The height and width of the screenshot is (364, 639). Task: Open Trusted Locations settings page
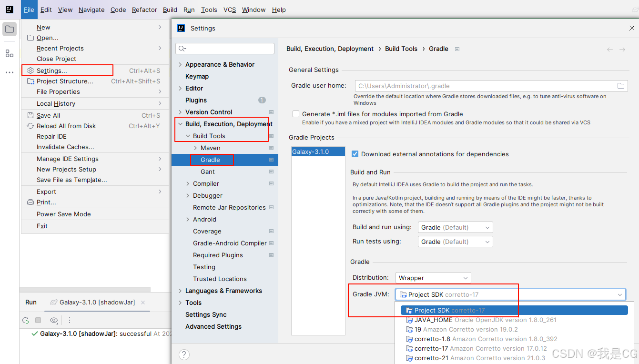pyautogui.click(x=220, y=279)
